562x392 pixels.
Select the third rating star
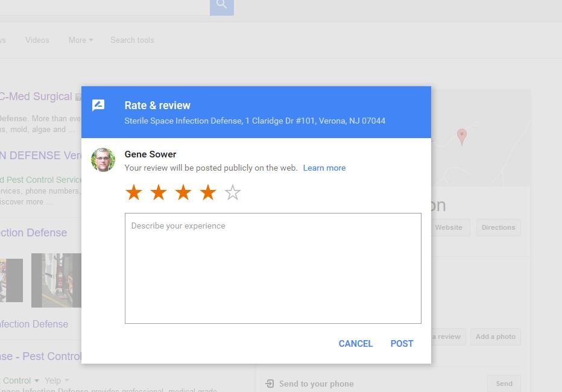(x=183, y=192)
